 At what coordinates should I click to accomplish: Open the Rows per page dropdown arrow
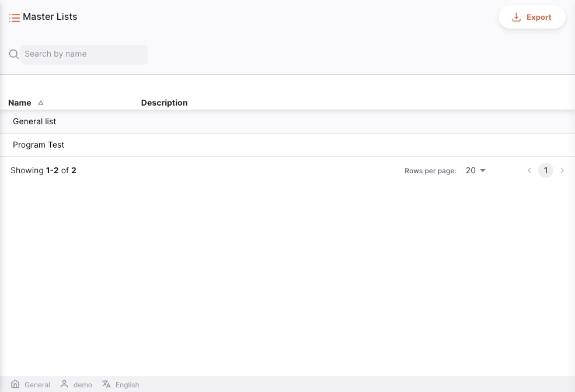point(483,171)
